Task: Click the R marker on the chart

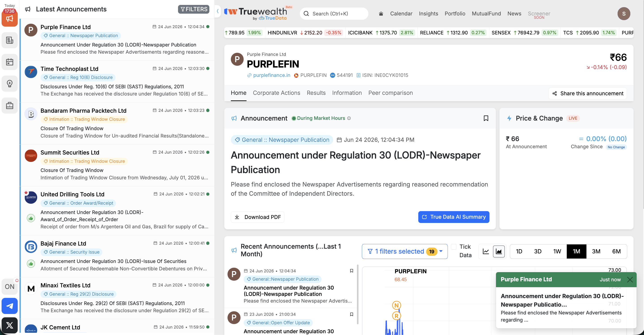Action: click(397, 316)
